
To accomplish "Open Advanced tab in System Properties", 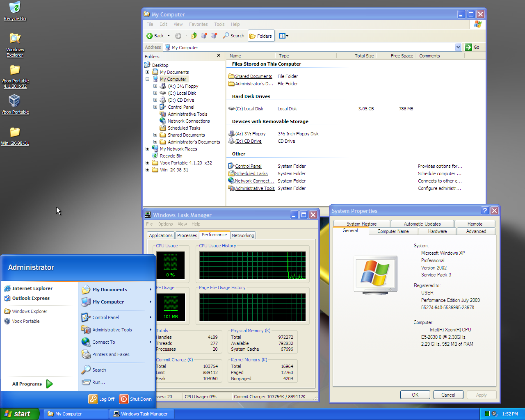I will [x=476, y=231].
